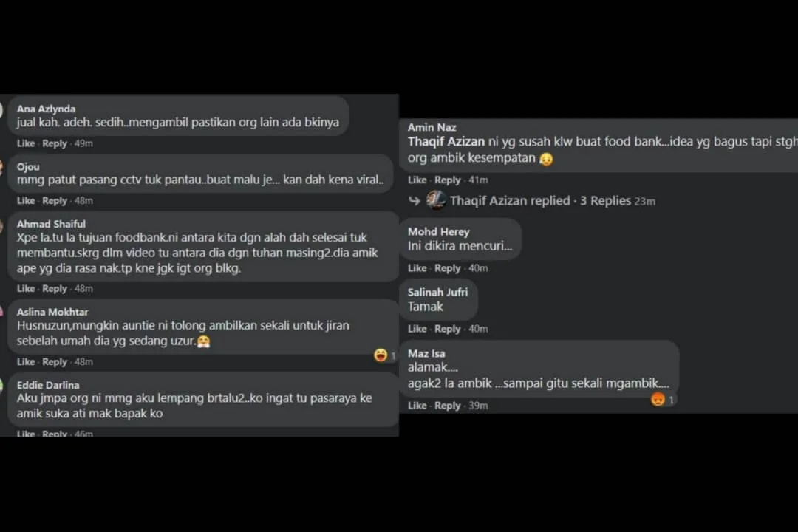The image size is (798, 532).
Task: Like Maz Isa's comment
Action: pos(417,406)
